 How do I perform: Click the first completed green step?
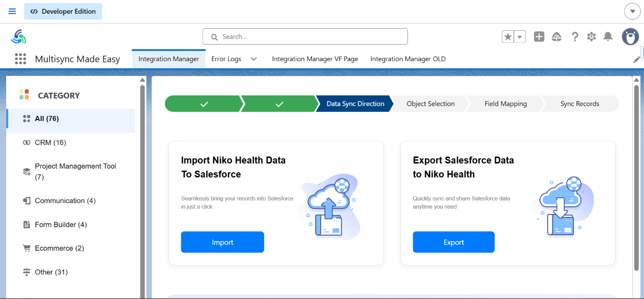pyautogui.click(x=204, y=104)
